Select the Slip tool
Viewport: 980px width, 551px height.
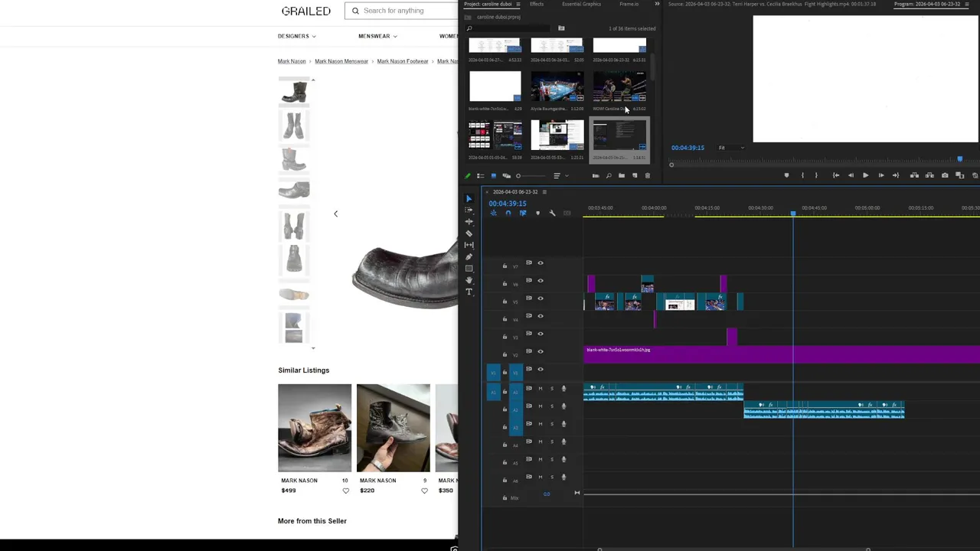(469, 245)
